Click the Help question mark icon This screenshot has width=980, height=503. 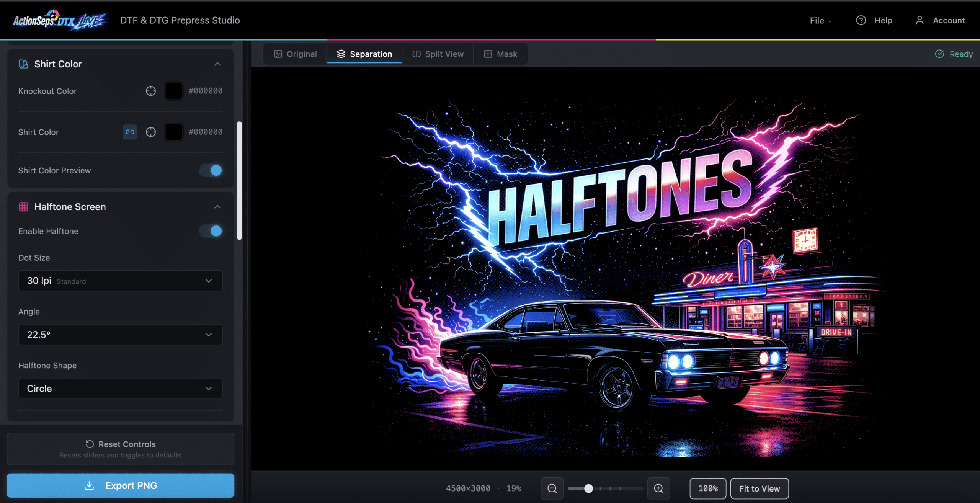(x=861, y=20)
